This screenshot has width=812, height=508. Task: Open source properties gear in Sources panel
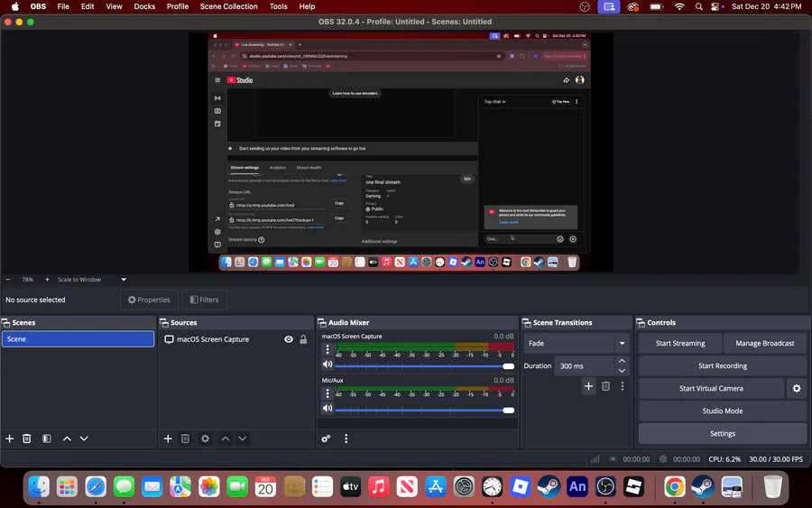205,439
